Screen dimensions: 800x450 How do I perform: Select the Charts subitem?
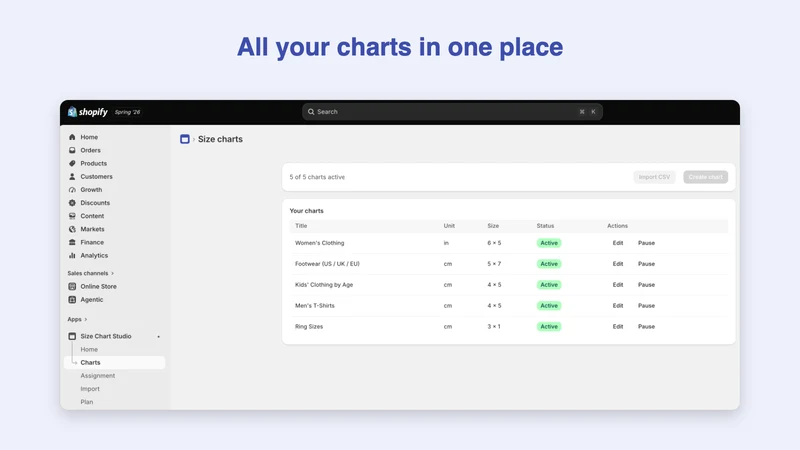click(x=114, y=362)
